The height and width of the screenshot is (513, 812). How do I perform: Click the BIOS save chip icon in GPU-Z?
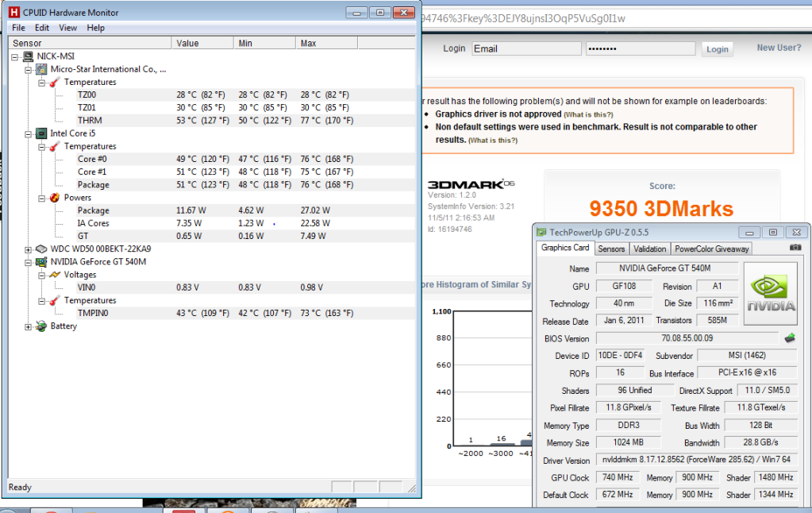(791, 338)
